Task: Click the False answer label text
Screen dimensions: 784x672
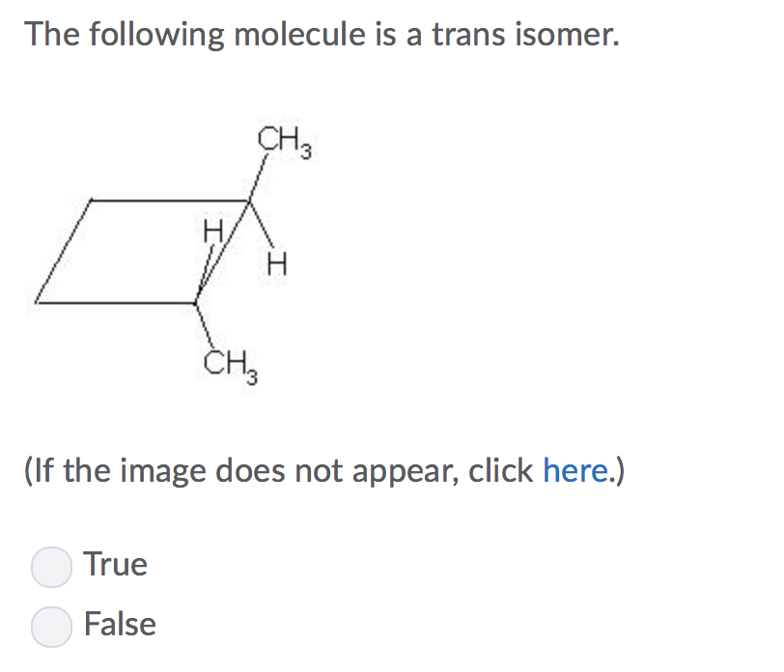Action: 120,625
